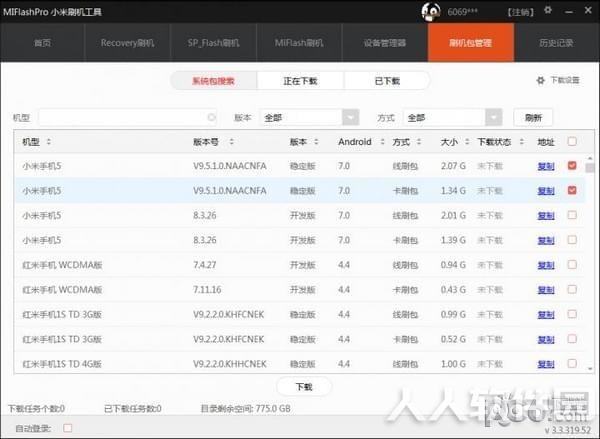Check 红米手机1S TD 3G版 0.99 G row
Image resolution: width=600 pixels, height=439 pixels.
(x=572, y=314)
